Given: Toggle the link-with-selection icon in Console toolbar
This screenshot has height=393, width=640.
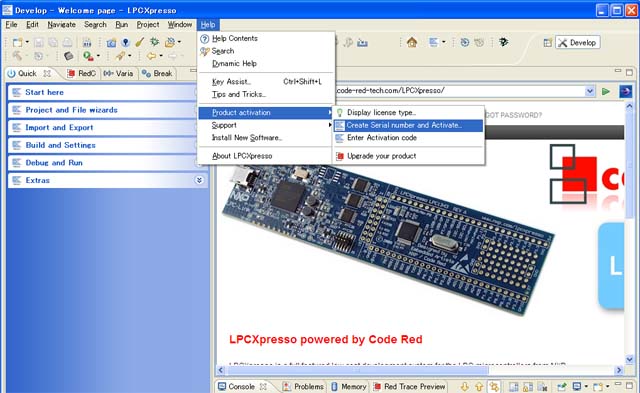Looking at the screenshot, I should (494, 386).
